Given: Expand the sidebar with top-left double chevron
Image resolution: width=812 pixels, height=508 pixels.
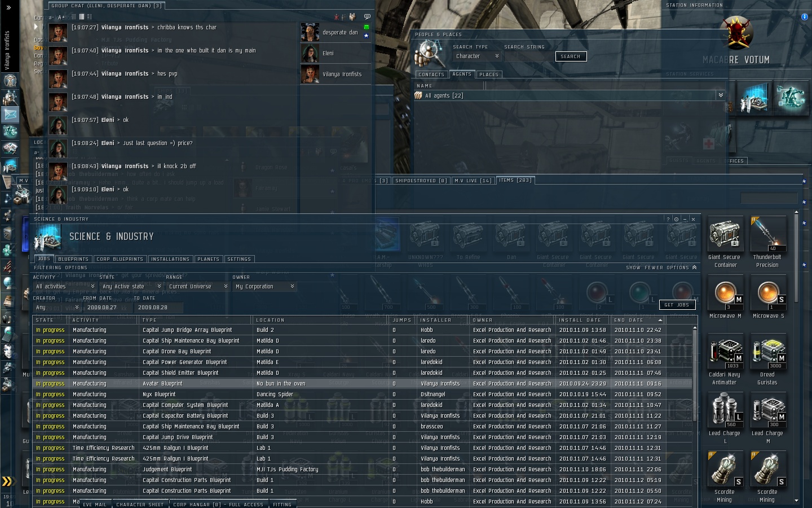Looking at the screenshot, I should (8, 8).
